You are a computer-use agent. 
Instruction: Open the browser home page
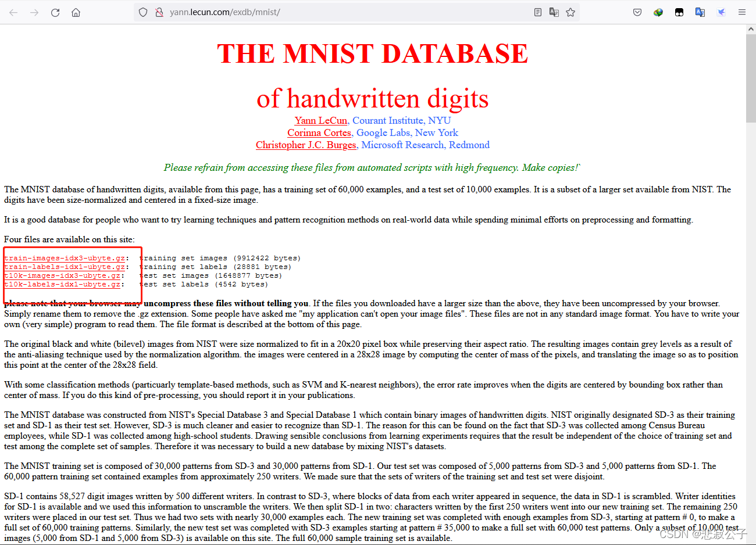pyautogui.click(x=76, y=12)
